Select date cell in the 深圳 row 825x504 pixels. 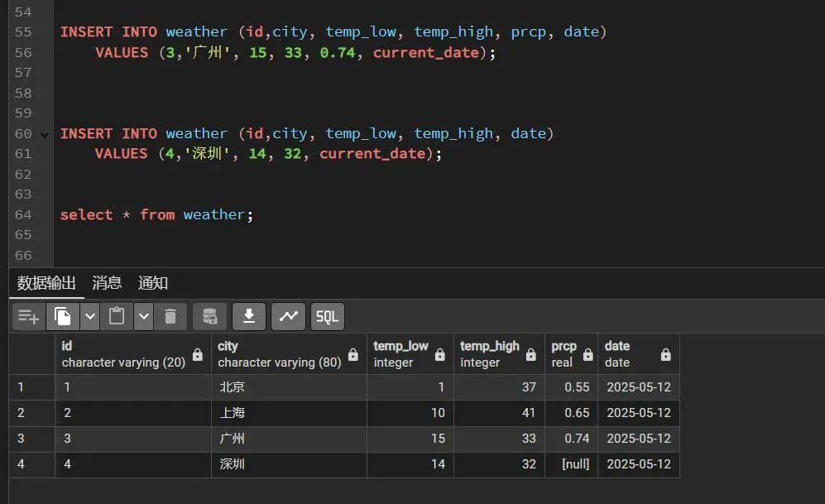[x=639, y=464]
